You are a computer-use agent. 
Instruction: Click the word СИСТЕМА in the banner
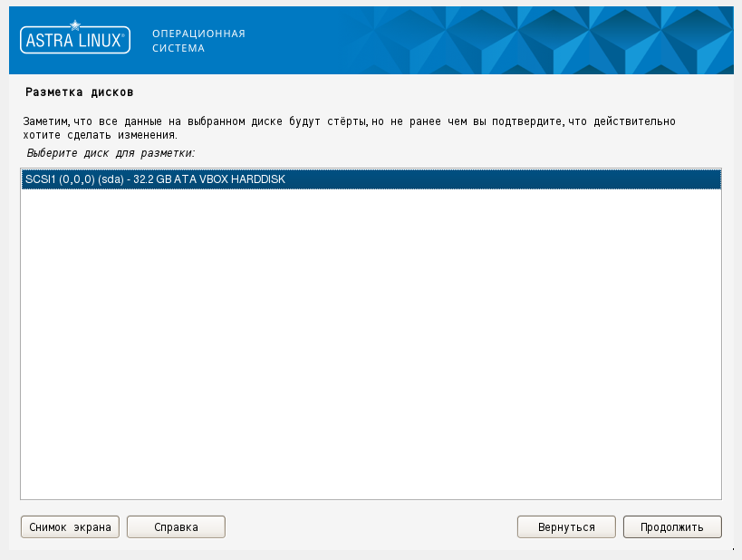(178, 48)
